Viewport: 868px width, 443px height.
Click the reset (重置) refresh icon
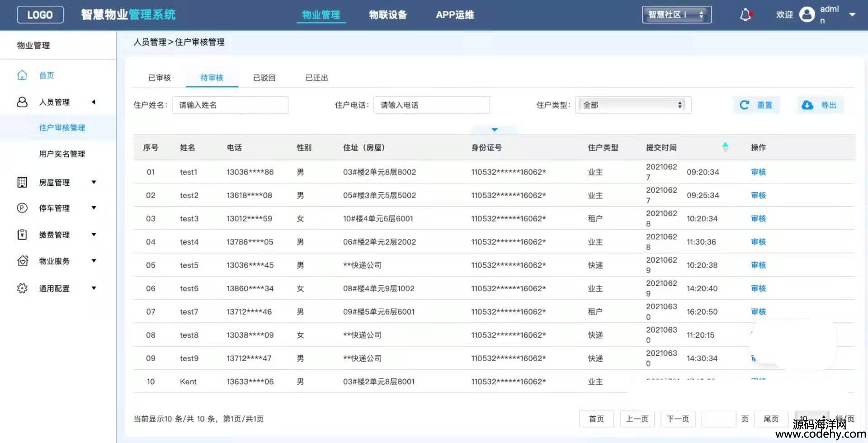[x=745, y=105]
